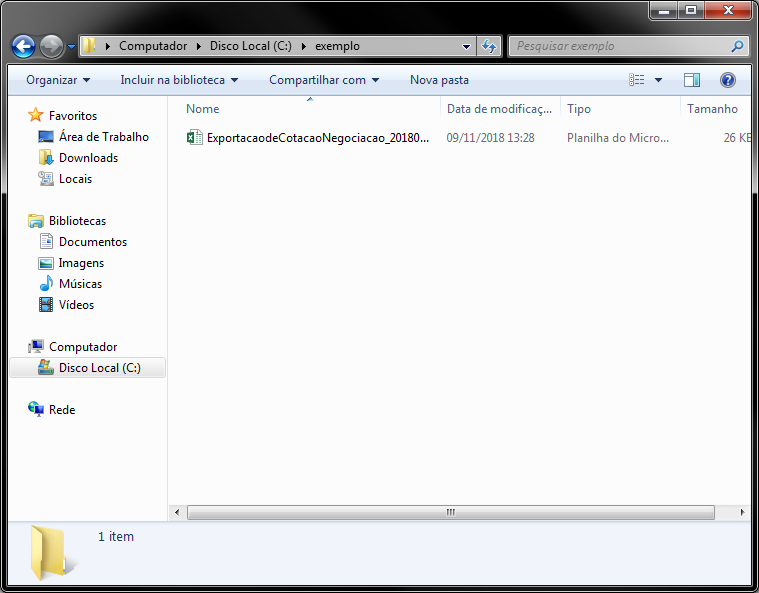The image size is (759, 593).
Task: Expand the arrow after Computador breadcrumb
Action: click(x=198, y=46)
